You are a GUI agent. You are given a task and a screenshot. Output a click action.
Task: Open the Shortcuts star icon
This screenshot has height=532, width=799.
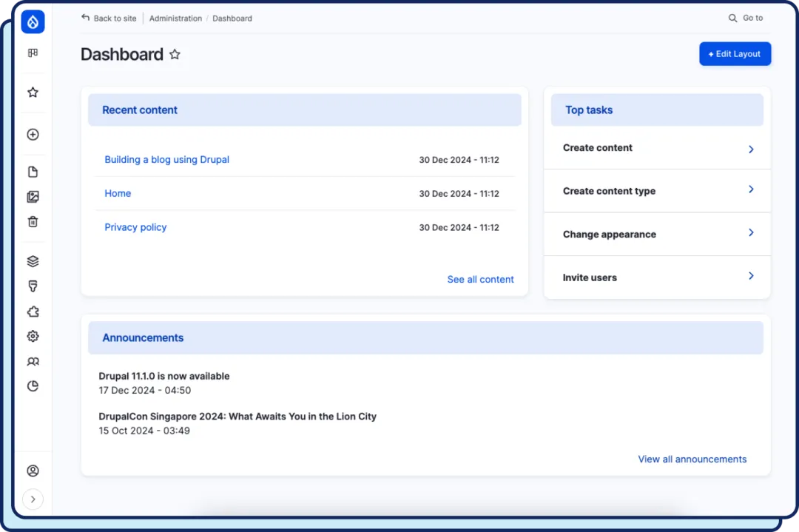point(33,92)
